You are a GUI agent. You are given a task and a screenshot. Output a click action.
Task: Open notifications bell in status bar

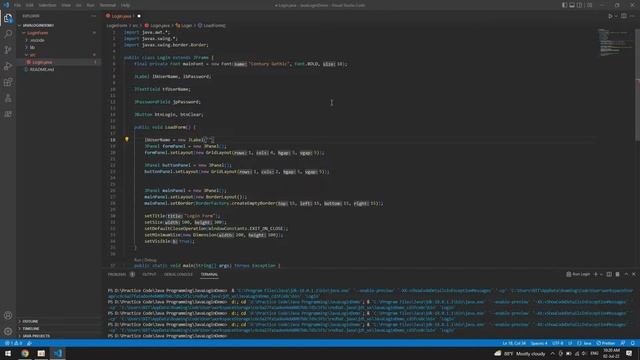point(632,343)
